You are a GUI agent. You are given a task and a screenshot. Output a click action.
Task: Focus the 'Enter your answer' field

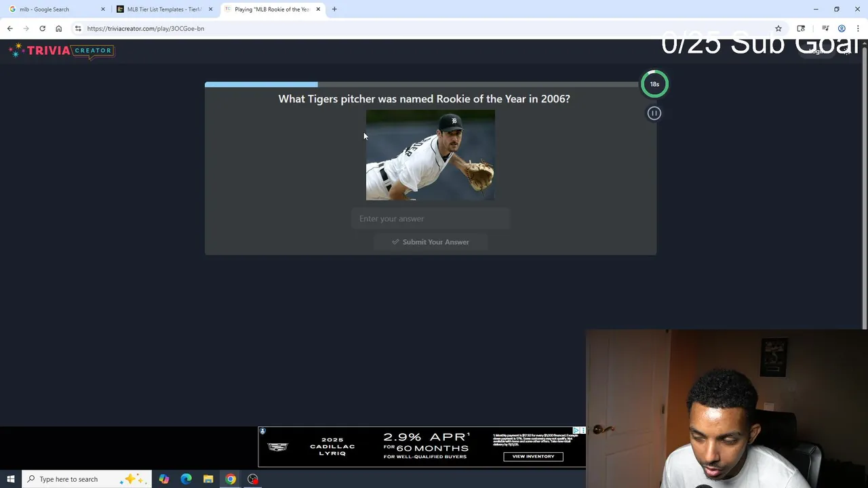pyautogui.click(x=431, y=219)
